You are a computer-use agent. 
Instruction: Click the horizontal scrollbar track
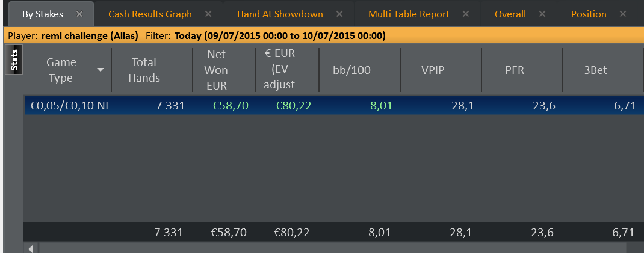[x=333, y=248]
